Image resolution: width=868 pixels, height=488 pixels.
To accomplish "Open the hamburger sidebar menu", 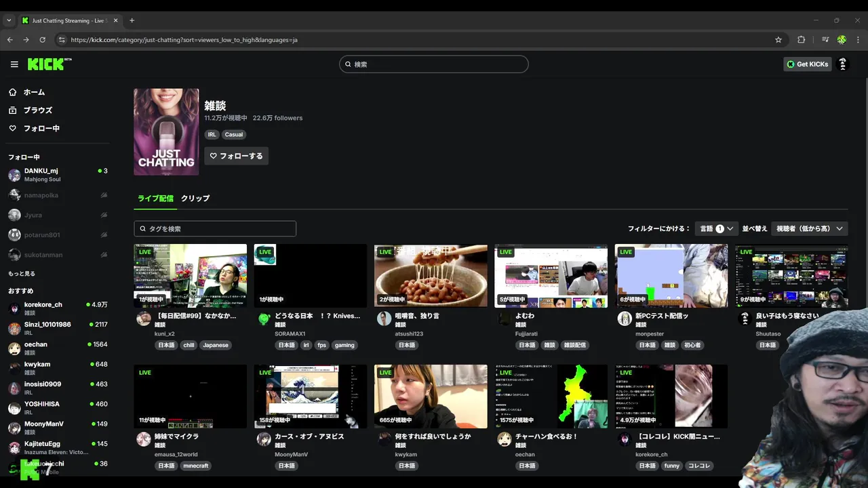I will (14, 64).
